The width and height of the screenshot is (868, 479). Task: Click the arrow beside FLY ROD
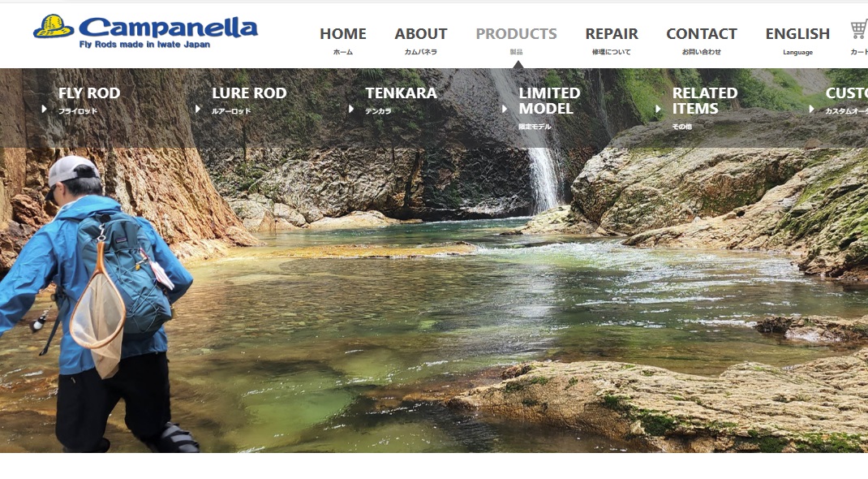(45, 109)
